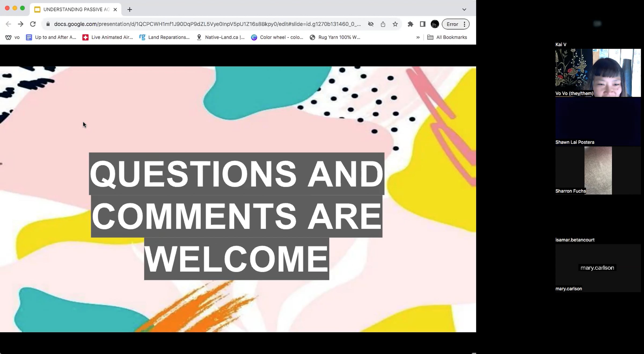
Task: Open the Chrome profile avatar
Action: point(435,24)
